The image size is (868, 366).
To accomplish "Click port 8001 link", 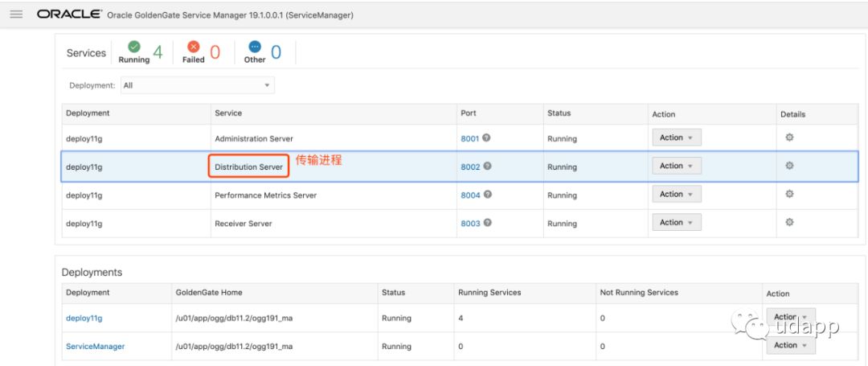I will [469, 138].
